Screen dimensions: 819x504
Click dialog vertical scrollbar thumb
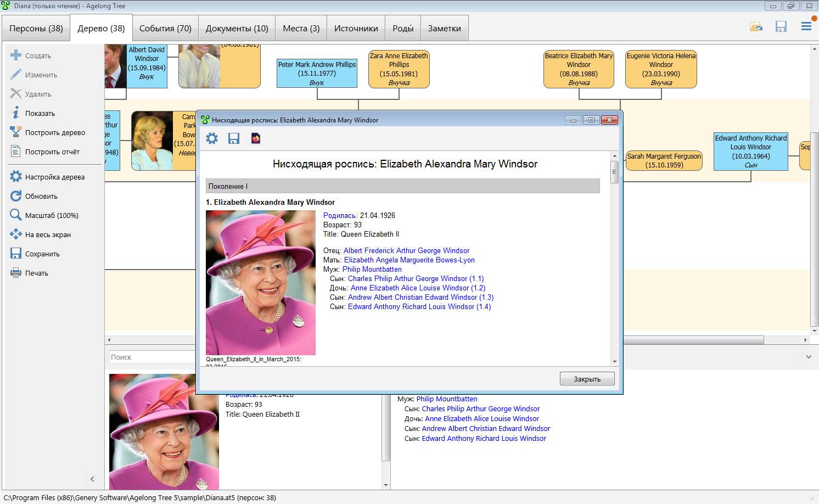point(615,172)
